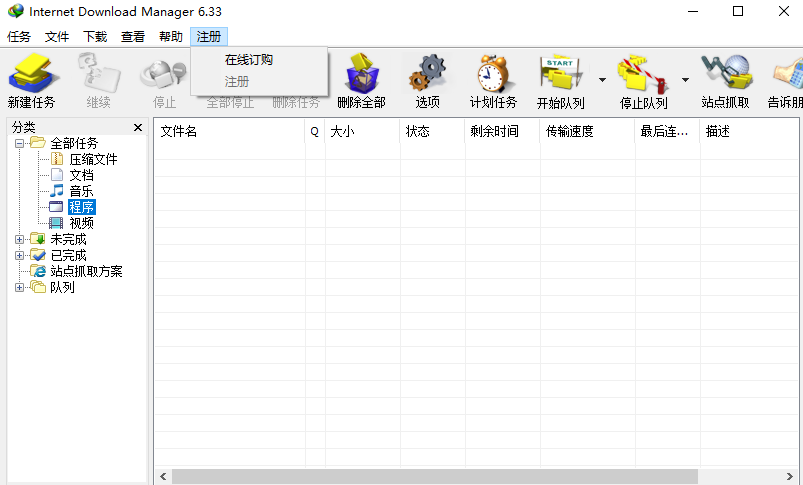Click the 新建任务 (new task) toolbar icon

(x=32, y=73)
